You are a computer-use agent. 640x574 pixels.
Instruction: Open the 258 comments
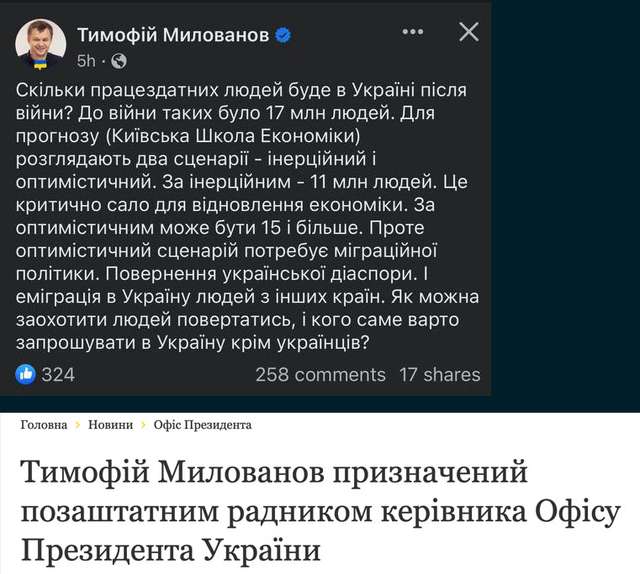[320, 374]
